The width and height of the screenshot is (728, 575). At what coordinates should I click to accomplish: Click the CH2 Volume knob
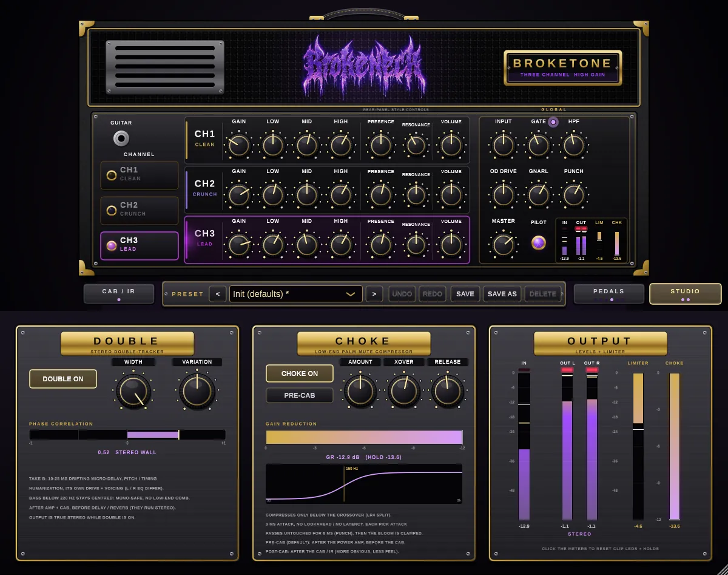click(x=451, y=196)
